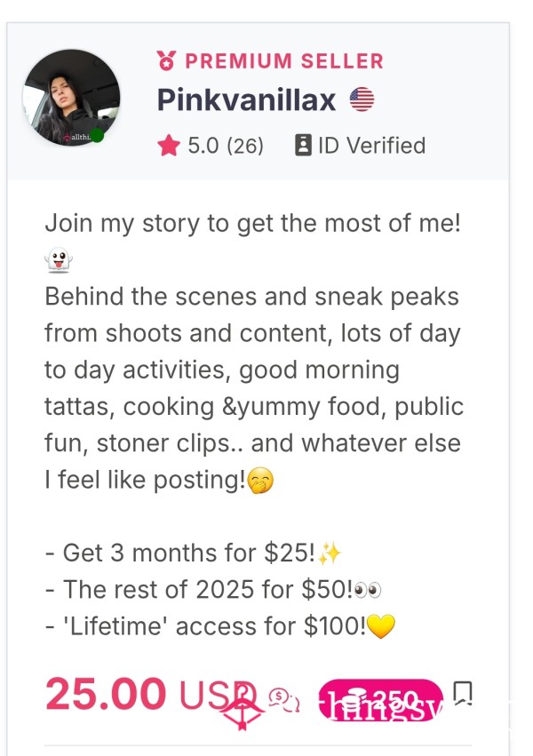Click the Premium Seller medal icon
Viewport: 533px width, 756px height.
tap(166, 60)
